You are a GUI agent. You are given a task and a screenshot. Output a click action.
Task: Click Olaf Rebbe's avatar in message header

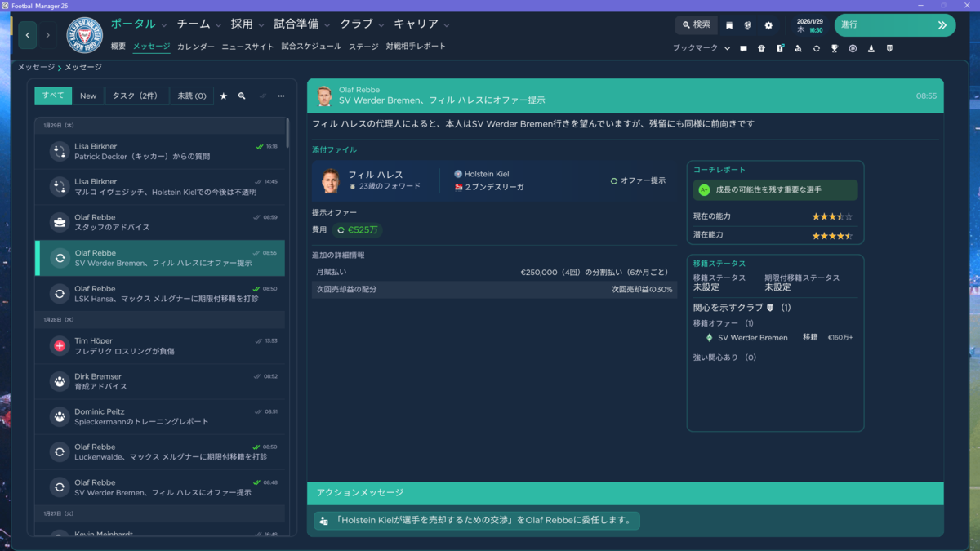pyautogui.click(x=324, y=96)
